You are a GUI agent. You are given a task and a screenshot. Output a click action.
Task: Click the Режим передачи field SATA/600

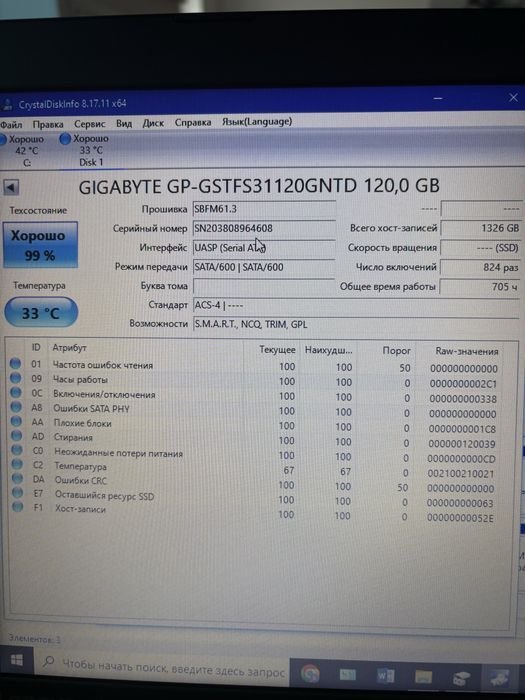click(x=264, y=267)
